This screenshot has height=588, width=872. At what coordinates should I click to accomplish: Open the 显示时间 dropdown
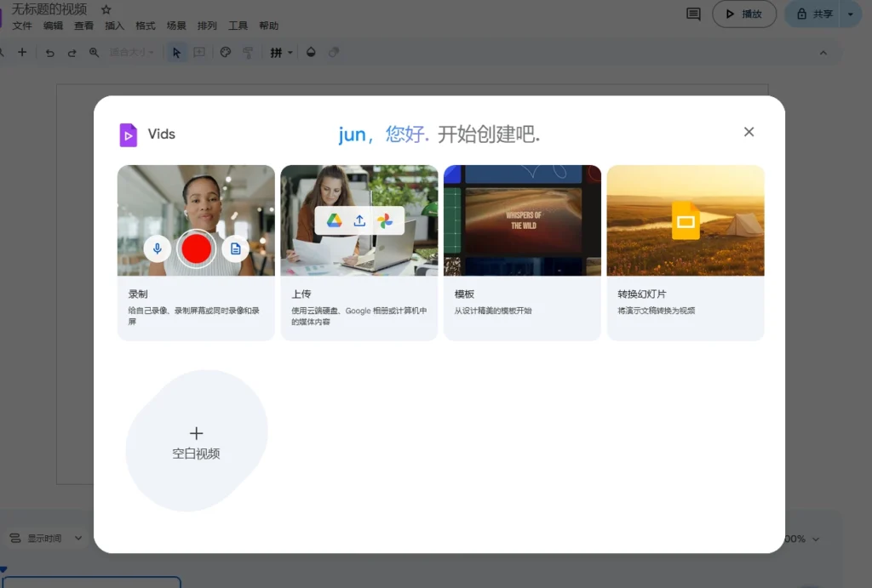coord(47,538)
